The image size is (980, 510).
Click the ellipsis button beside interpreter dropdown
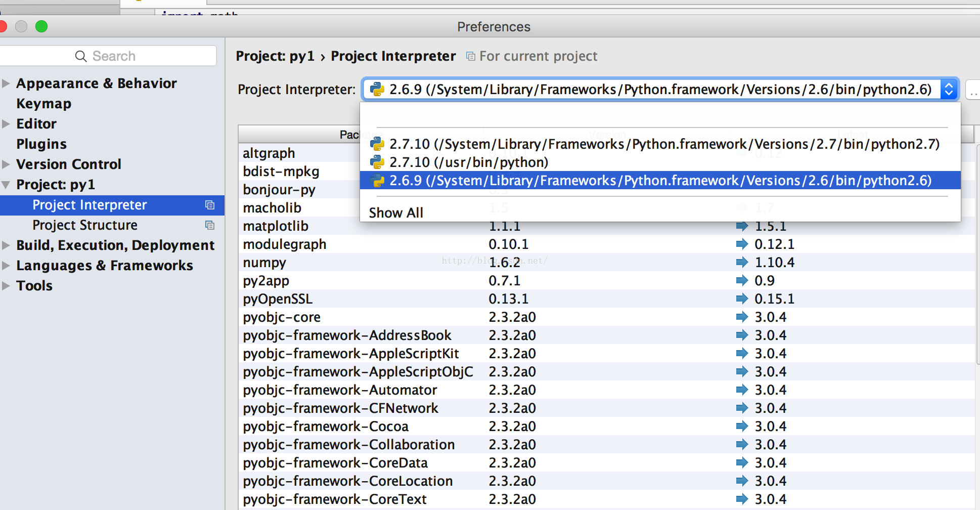click(x=973, y=90)
